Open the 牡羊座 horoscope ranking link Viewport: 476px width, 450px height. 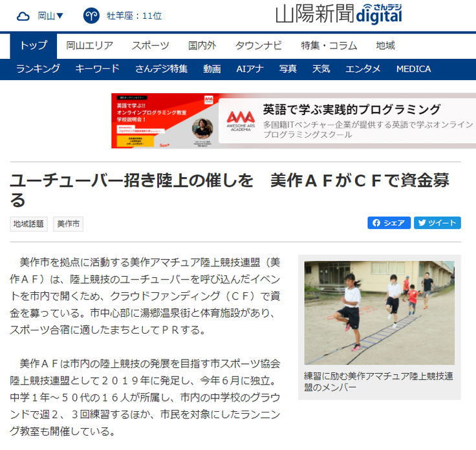tap(134, 16)
